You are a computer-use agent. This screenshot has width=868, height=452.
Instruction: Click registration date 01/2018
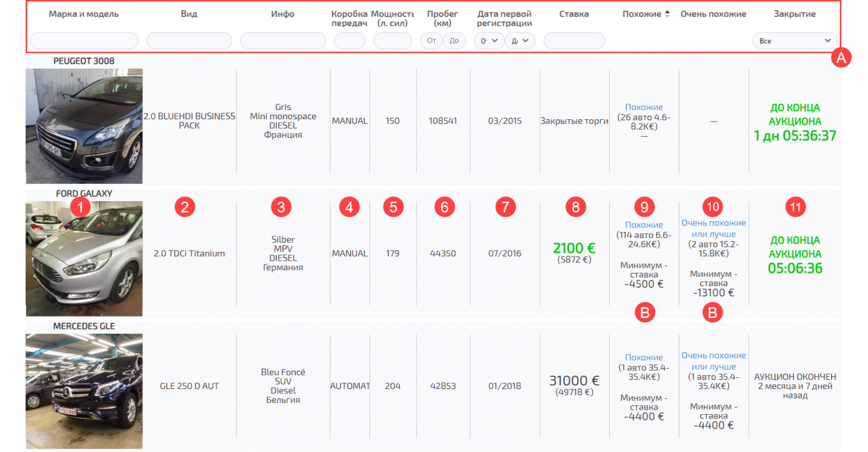click(x=505, y=386)
